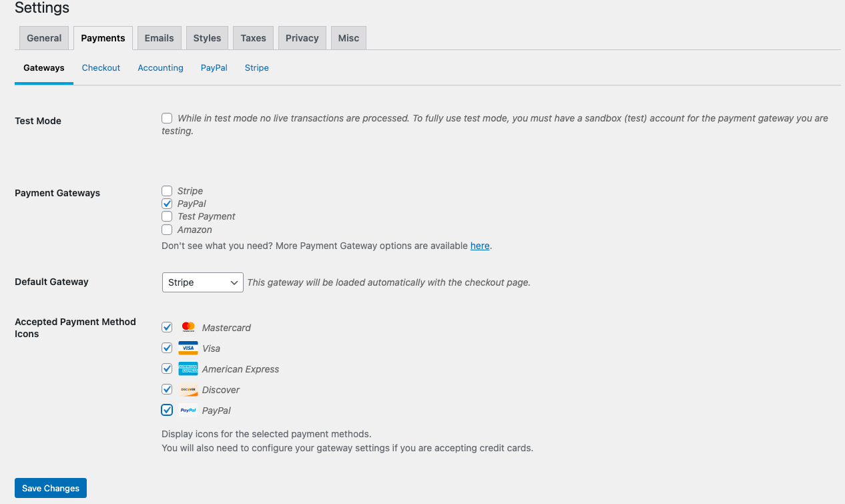This screenshot has width=845, height=504.
Task: Open the Misc settings tab
Action: (x=348, y=38)
